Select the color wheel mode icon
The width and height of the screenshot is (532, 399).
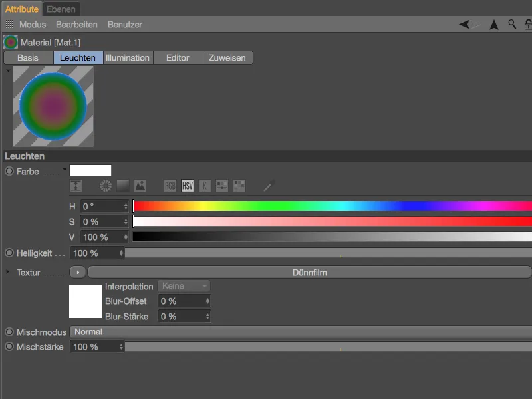tap(106, 186)
